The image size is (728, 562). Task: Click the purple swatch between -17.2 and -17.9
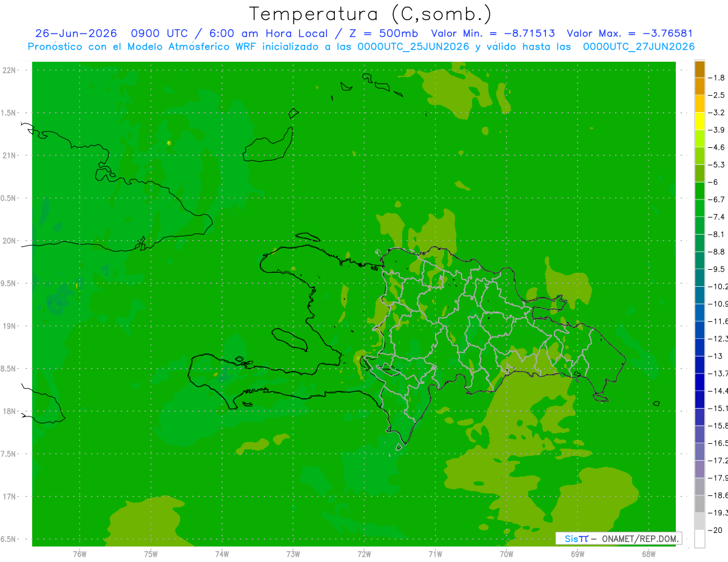click(x=700, y=469)
